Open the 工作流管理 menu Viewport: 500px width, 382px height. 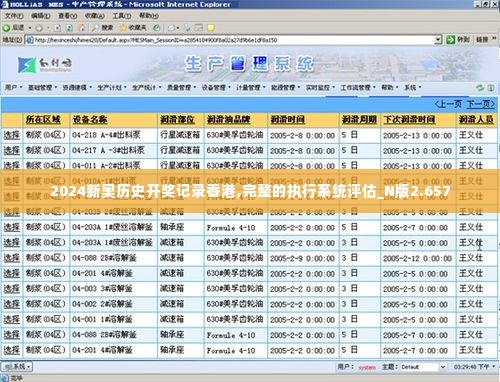tap(358, 88)
